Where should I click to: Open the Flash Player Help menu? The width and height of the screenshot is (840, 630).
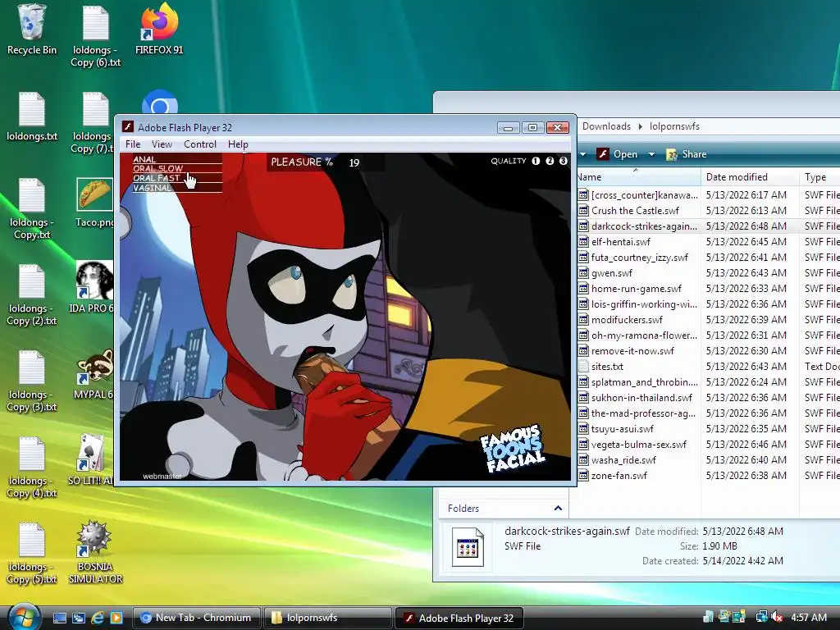[x=238, y=144]
